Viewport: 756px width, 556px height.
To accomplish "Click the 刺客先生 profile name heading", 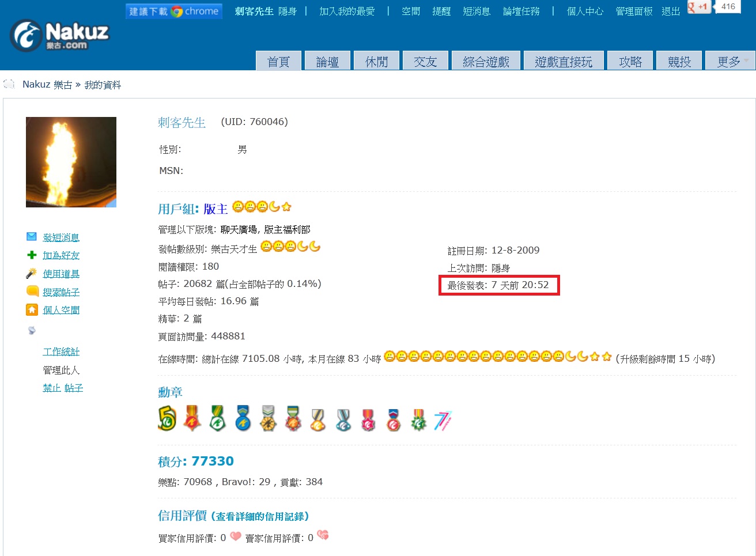I will click(x=182, y=122).
